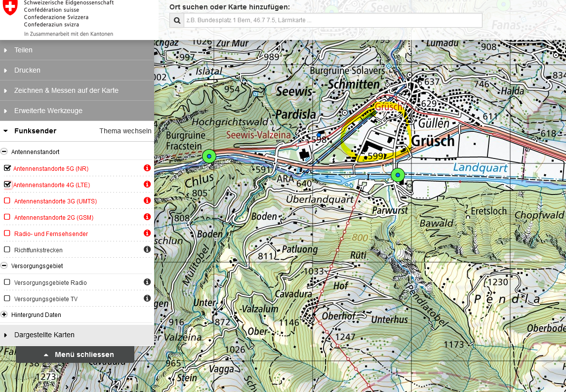Screen dimensions: 566x392
Task: Enable Versorgungsgebiete TV layer
Action: pyautogui.click(x=7, y=298)
